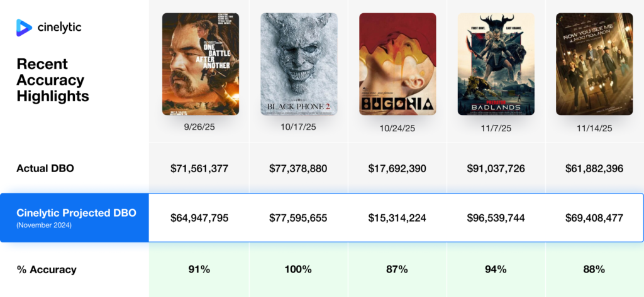Click the Actual DBO row label
The width and height of the screenshot is (644, 297).
(x=46, y=168)
